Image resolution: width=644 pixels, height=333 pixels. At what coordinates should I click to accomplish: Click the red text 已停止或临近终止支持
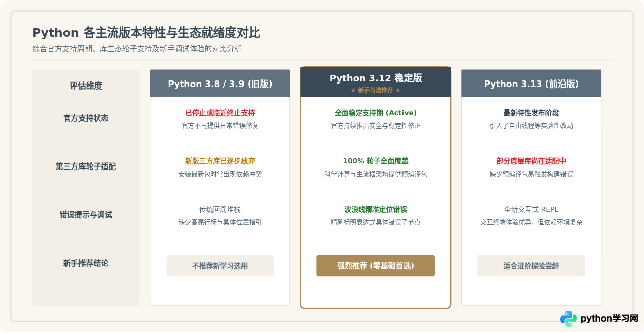coord(220,113)
